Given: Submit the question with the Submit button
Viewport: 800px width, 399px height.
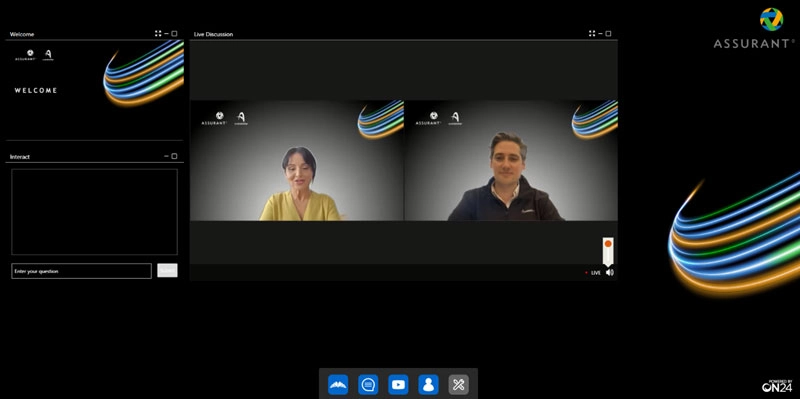Looking at the screenshot, I should coord(167,270).
